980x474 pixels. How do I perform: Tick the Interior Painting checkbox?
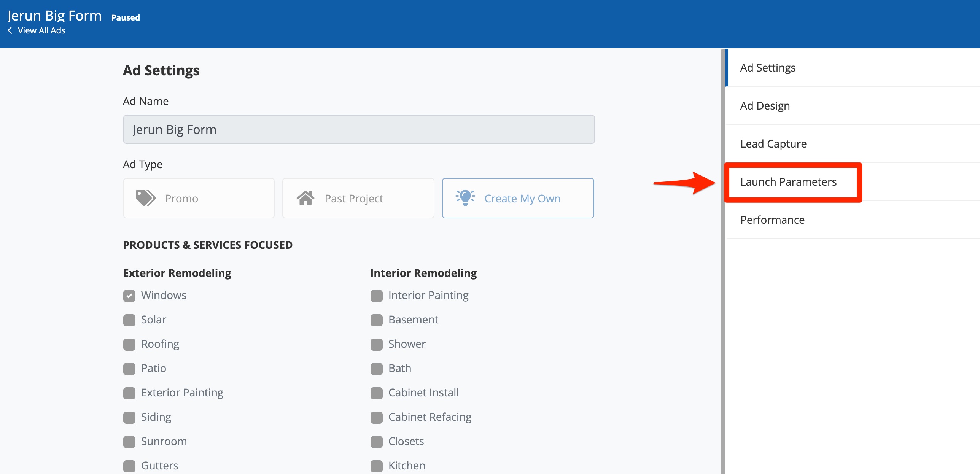click(377, 296)
